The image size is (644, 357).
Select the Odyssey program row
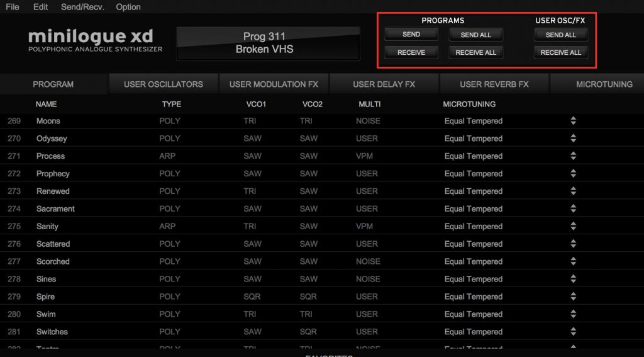52,139
